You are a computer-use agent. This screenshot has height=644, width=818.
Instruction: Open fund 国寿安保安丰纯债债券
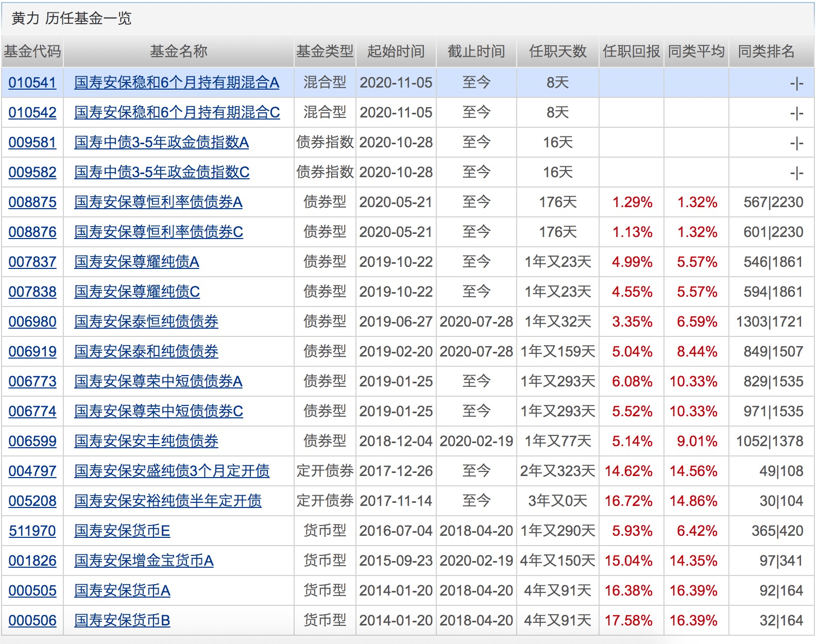[146, 441]
